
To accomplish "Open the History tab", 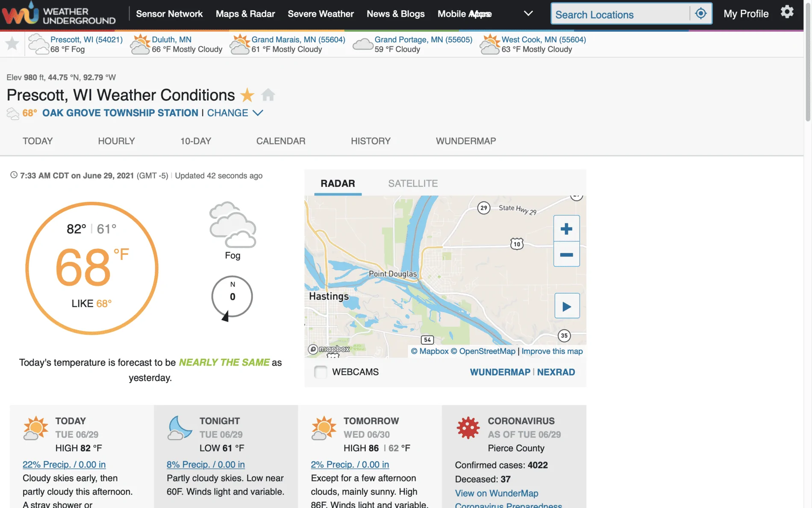I will pyautogui.click(x=371, y=141).
